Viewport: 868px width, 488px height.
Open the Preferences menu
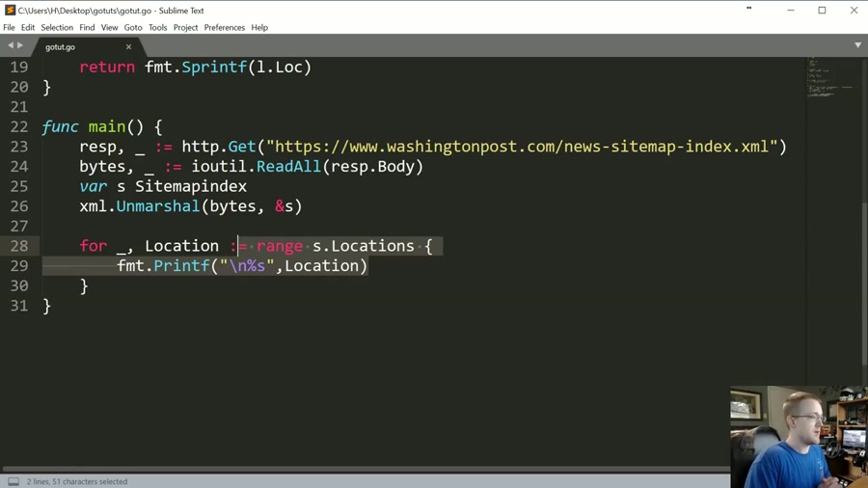click(224, 27)
